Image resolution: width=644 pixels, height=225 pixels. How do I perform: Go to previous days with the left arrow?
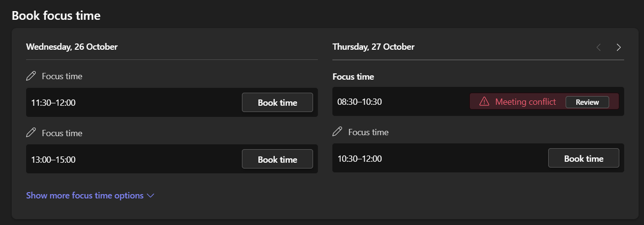tap(599, 47)
